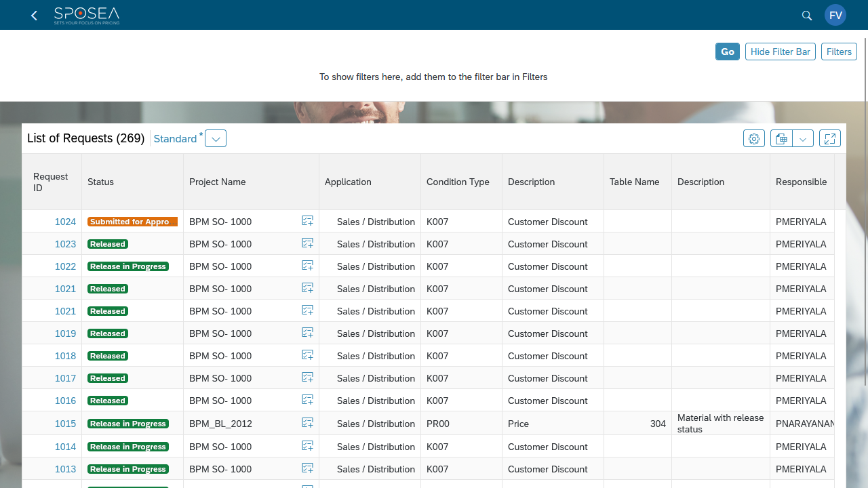Open the FV user avatar menu
Viewport: 868px width, 488px height.
pos(835,15)
